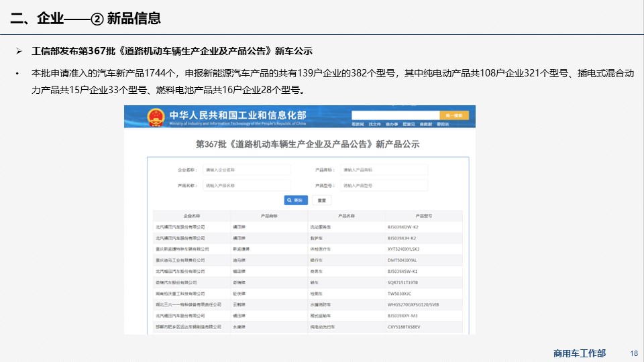The width and height of the screenshot is (644, 362).
Task: Click company name in the CXY5188TXSBEV row
Action: 188,327
